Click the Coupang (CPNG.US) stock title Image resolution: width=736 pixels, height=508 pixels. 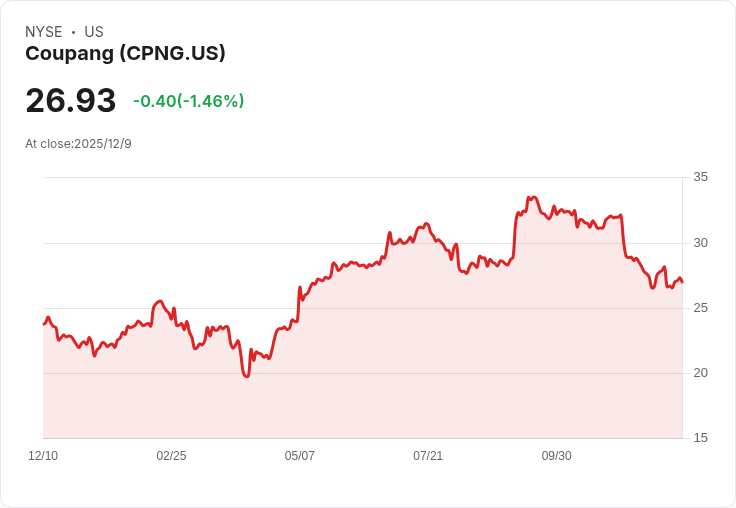[125, 53]
